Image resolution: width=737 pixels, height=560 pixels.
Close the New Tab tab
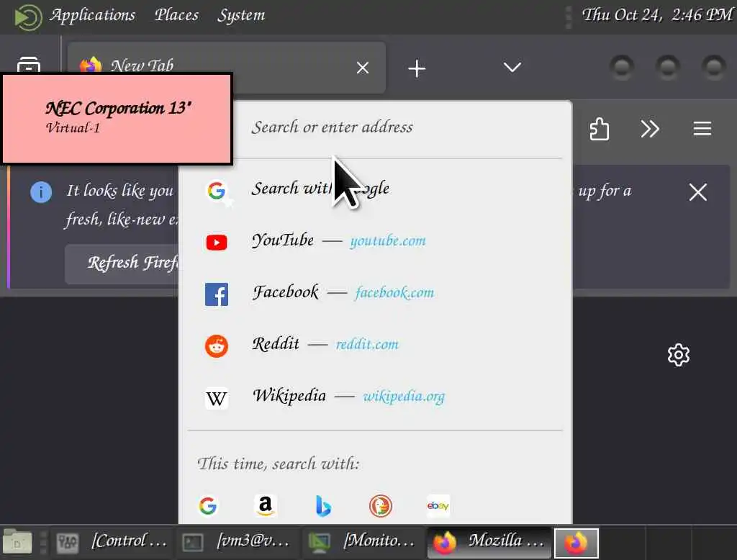[363, 68]
